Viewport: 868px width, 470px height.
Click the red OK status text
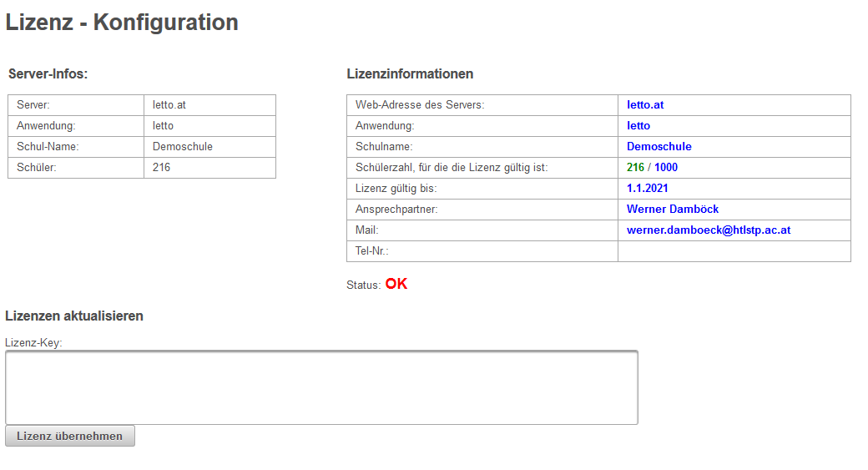coord(396,284)
